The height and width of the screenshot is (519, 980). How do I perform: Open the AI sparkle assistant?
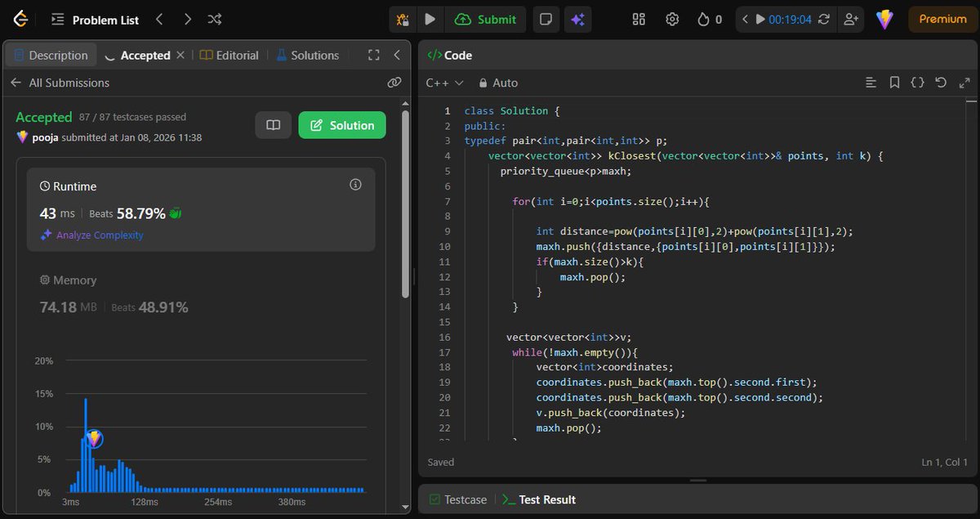(x=577, y=19)
